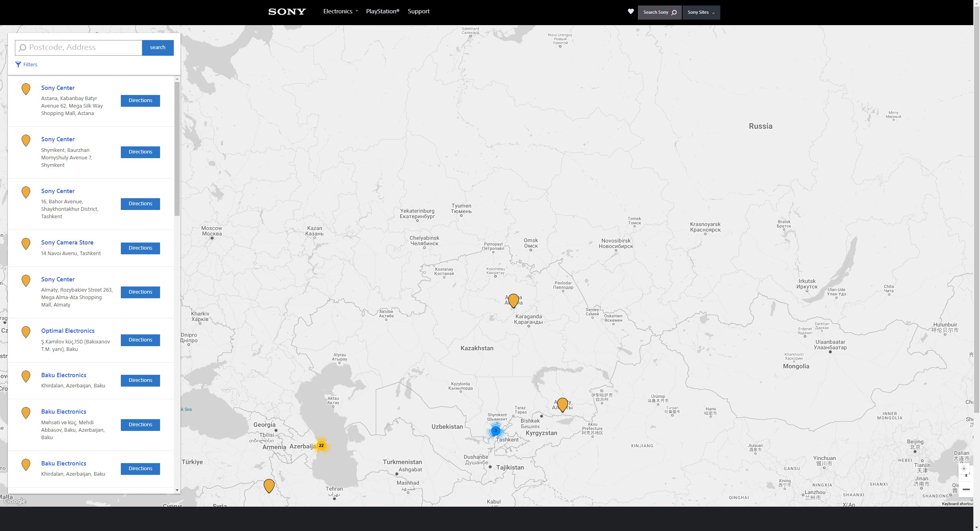Click the Sony logo

coord(287,12)
